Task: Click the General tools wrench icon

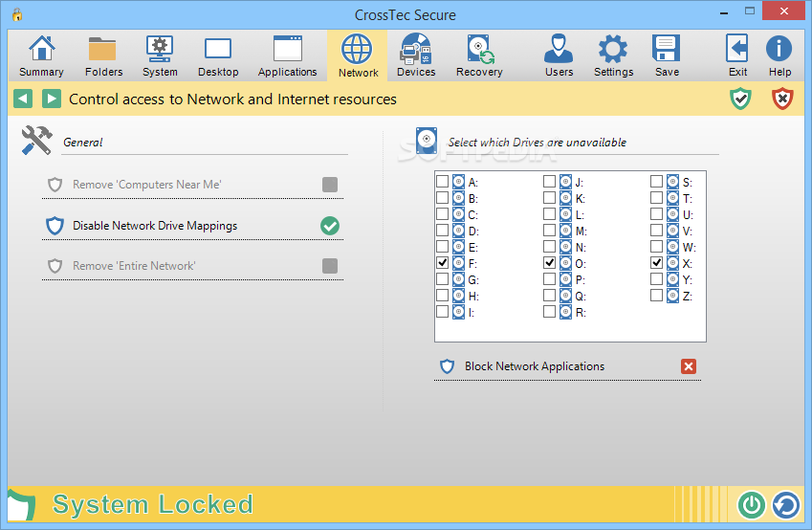Action: click(x=36, y=140)
